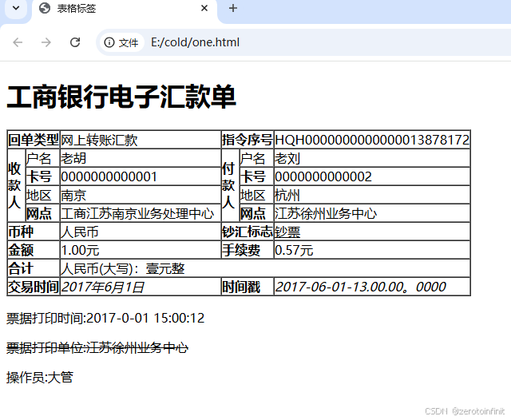Close the 表格标签 tab

tap(204, 9)
